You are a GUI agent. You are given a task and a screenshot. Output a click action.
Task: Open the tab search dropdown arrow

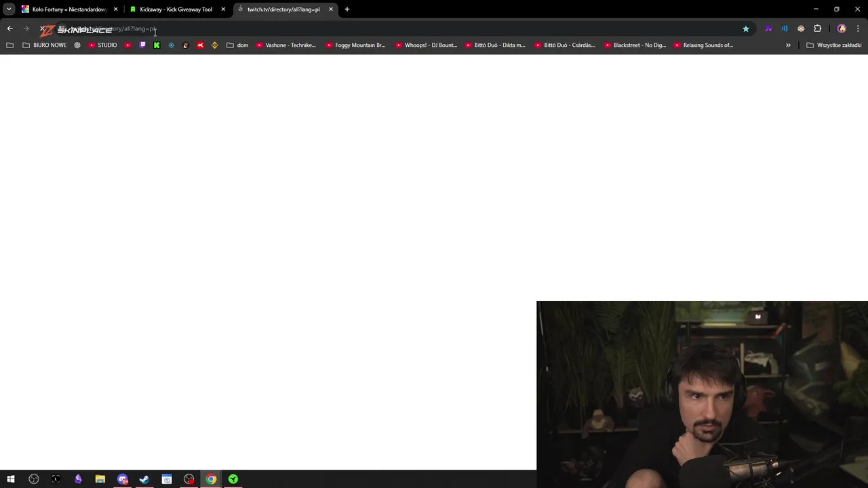pyautogui.click(x=9, y=9)
